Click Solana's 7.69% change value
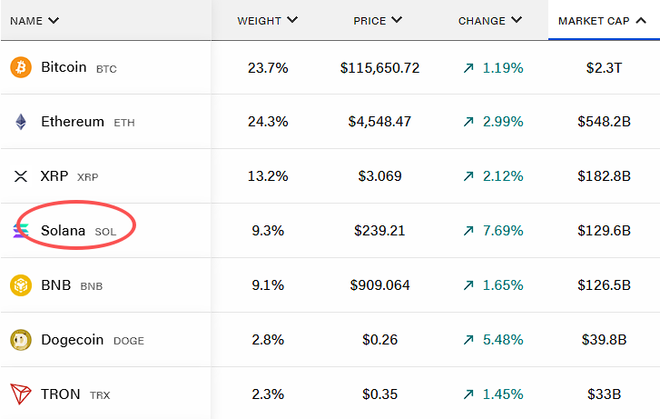The width and height of the screenshot is (660, 419). 502,231
